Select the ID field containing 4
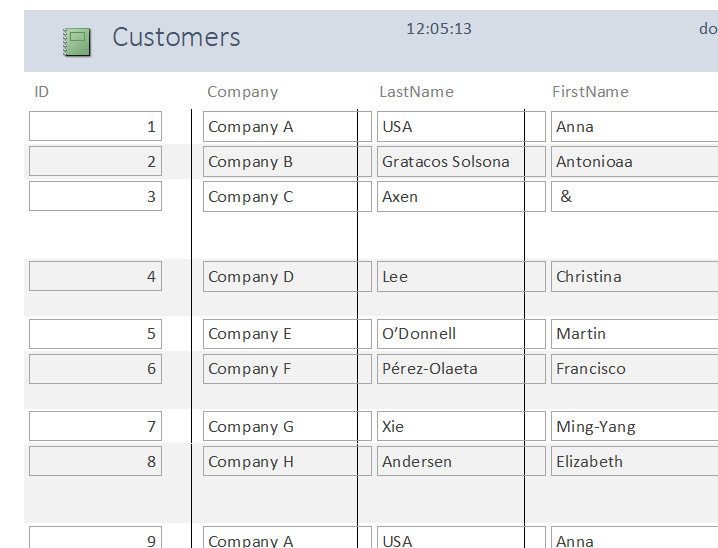718x548 pixels. pyautogui.click(x=95, y=277)
